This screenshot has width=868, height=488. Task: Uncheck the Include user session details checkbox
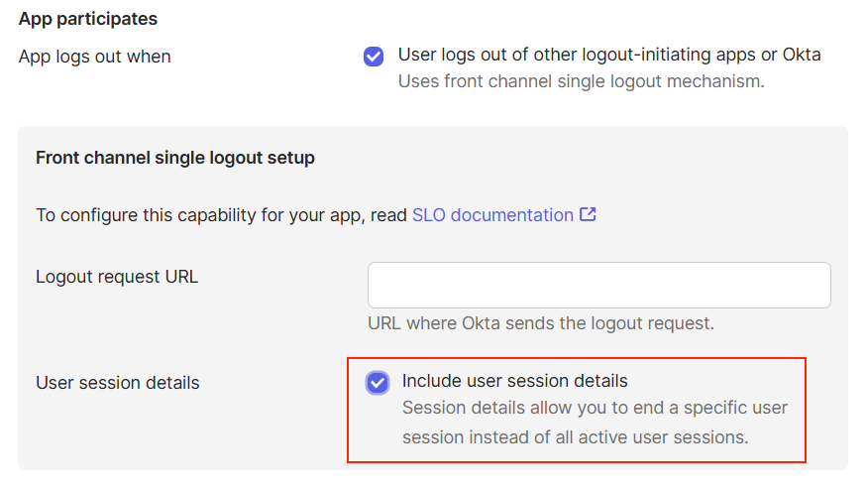coord(377,383)
